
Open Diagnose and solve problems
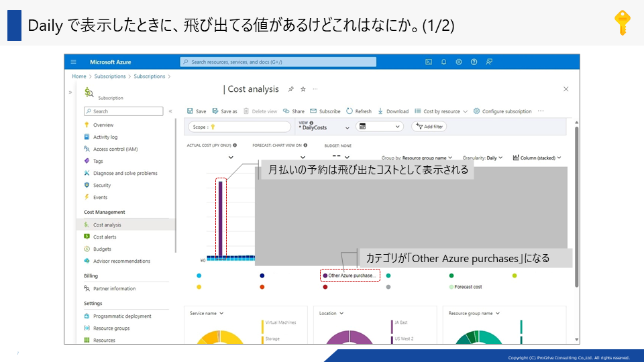coord(125,173)
